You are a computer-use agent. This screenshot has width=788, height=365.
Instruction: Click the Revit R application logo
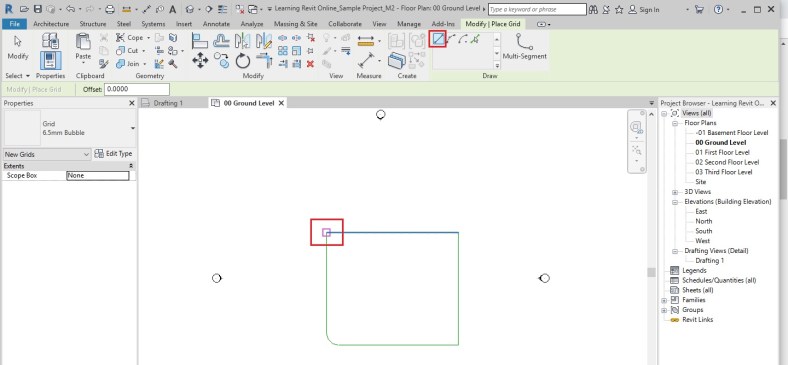(8, 9)
